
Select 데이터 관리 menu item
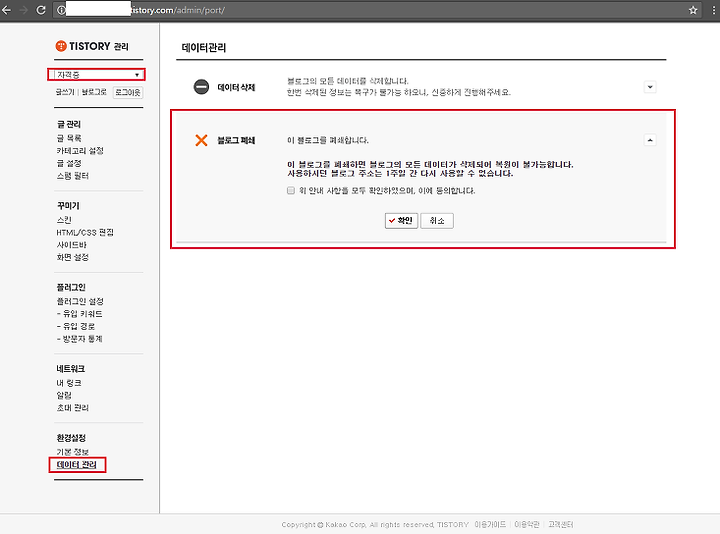[77, 465]
